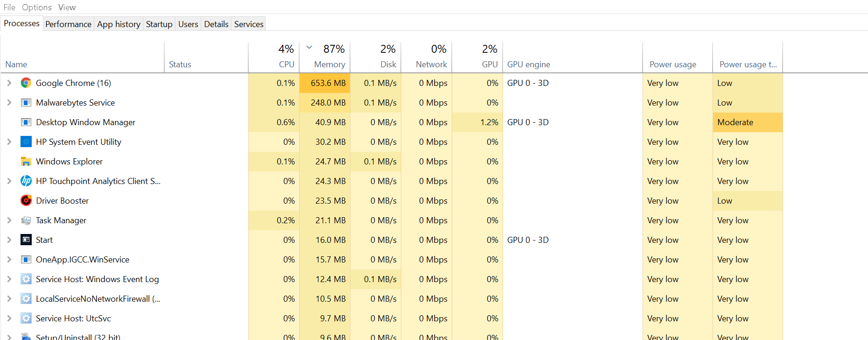Sort by Power usage column
This screenshot has width=868, height=340.
678,57
